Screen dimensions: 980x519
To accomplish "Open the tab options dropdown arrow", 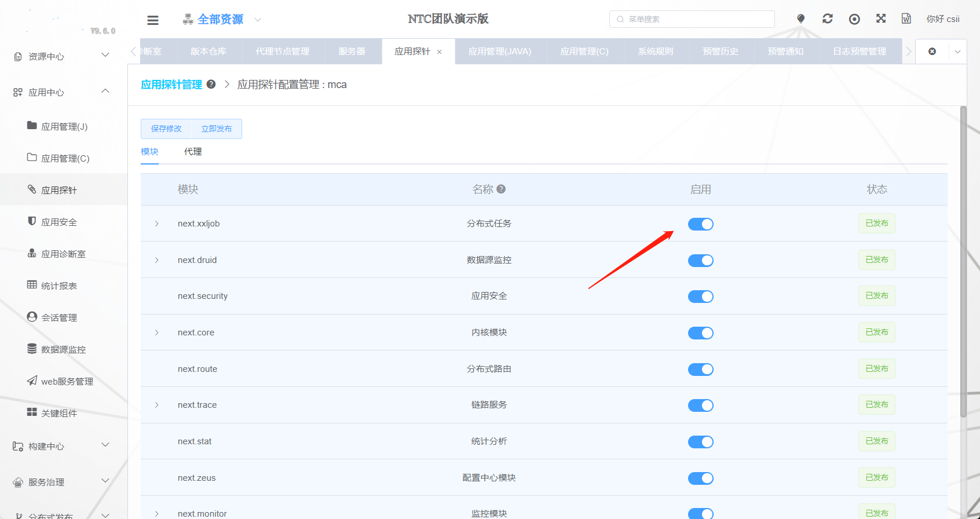I will (957, 52).
